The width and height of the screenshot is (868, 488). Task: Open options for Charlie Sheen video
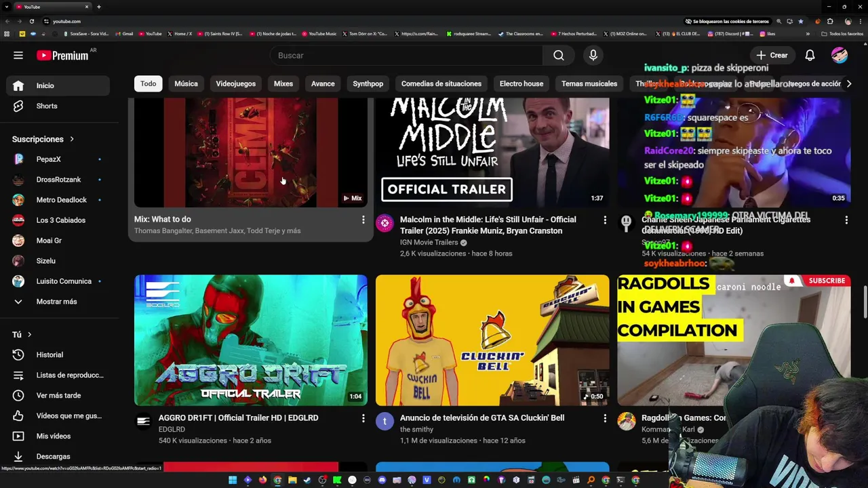[846, 220]
